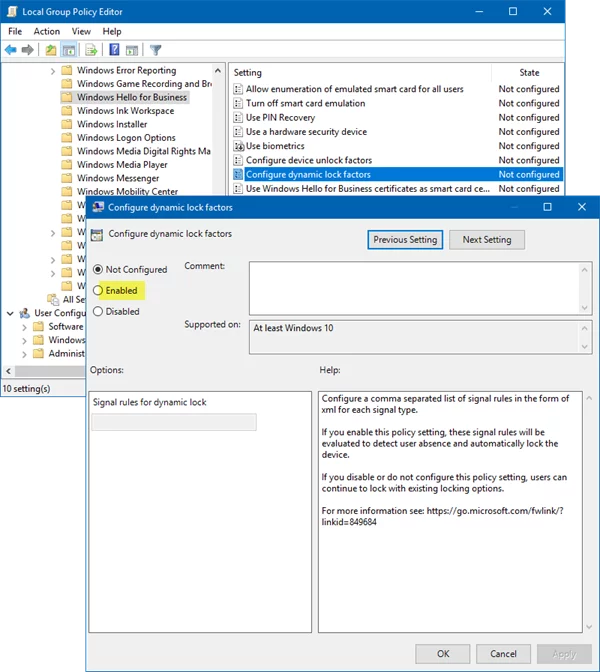Image resolution: width=600 pixels, height=672 pixels.
Task: Toggle the Show/Hide Action Pane icon
Action: pyautogui.click(x=132, y=50)
